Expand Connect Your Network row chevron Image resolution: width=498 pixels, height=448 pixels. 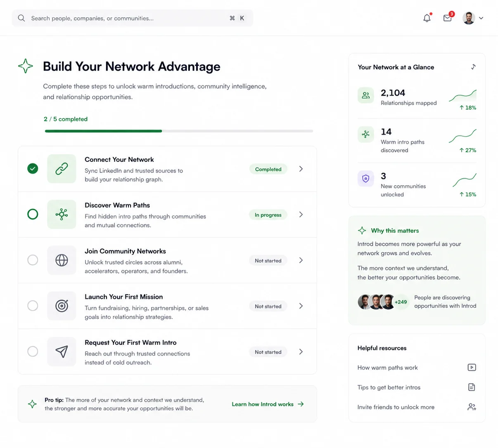[x=301, y=169]
